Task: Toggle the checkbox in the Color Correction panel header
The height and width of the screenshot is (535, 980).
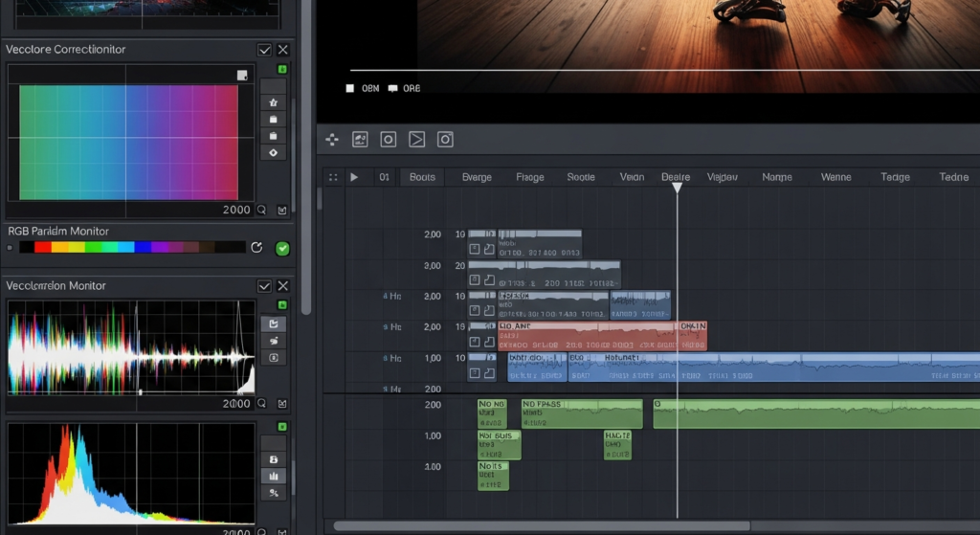Action: [264, 50]
